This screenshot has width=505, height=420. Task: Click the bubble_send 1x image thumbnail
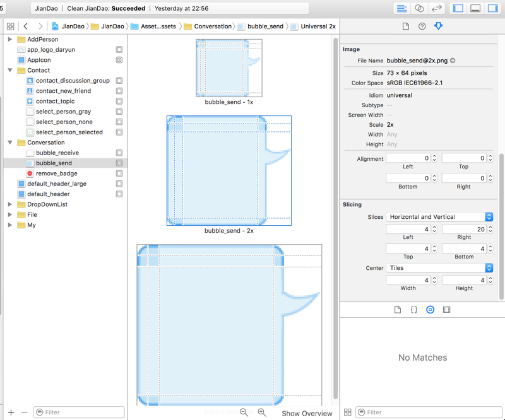click(x=229, y=68)
